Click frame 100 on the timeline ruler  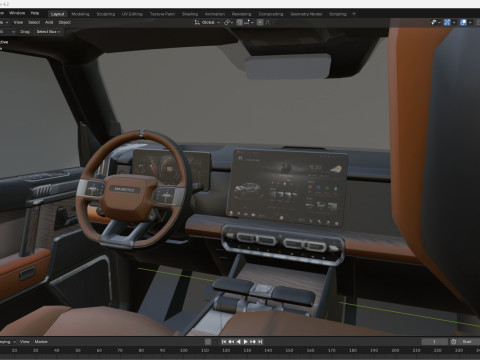click(x=184, y=350)
